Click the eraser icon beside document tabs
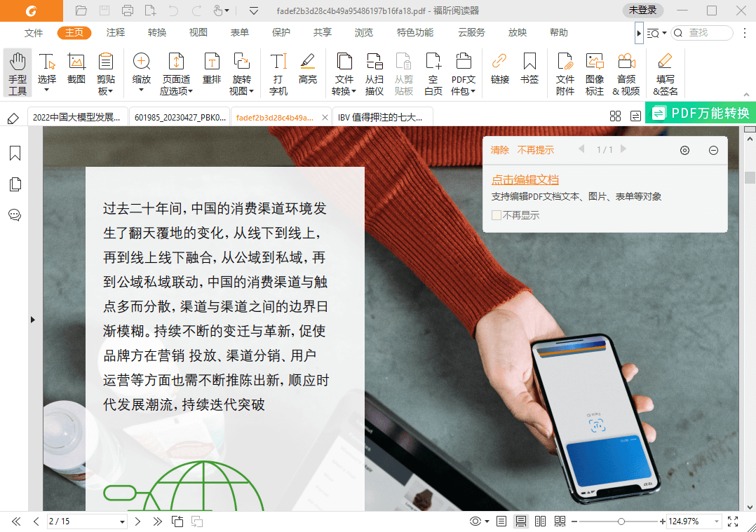The height and width of the screenshot is (532, 756). coord(13,118)
